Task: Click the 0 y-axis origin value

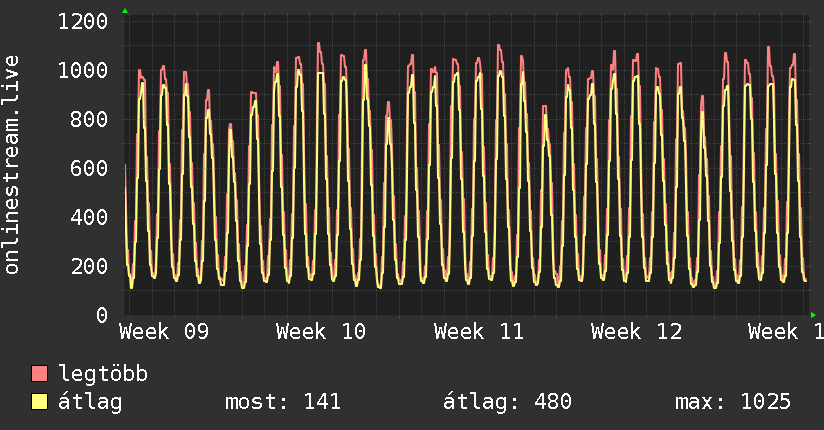Action: click(101, 315)
